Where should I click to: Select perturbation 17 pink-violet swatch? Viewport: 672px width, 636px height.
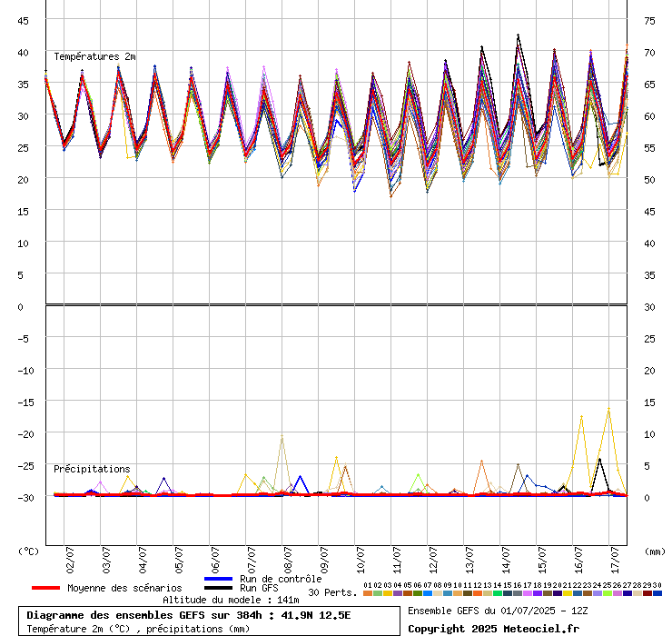pos(528,593)
